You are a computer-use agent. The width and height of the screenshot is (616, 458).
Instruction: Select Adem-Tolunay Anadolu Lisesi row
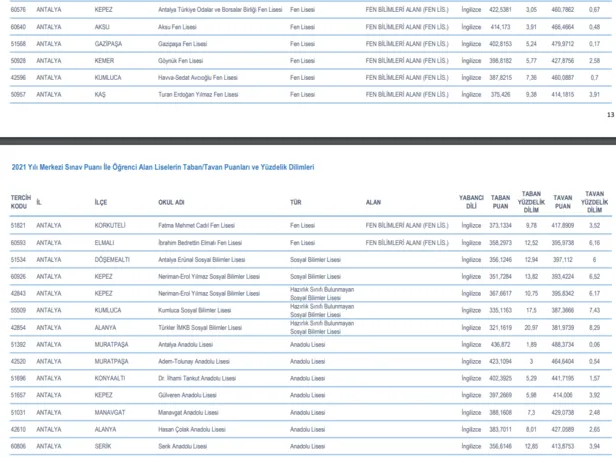pyautogui.click(x=194, y=360)
